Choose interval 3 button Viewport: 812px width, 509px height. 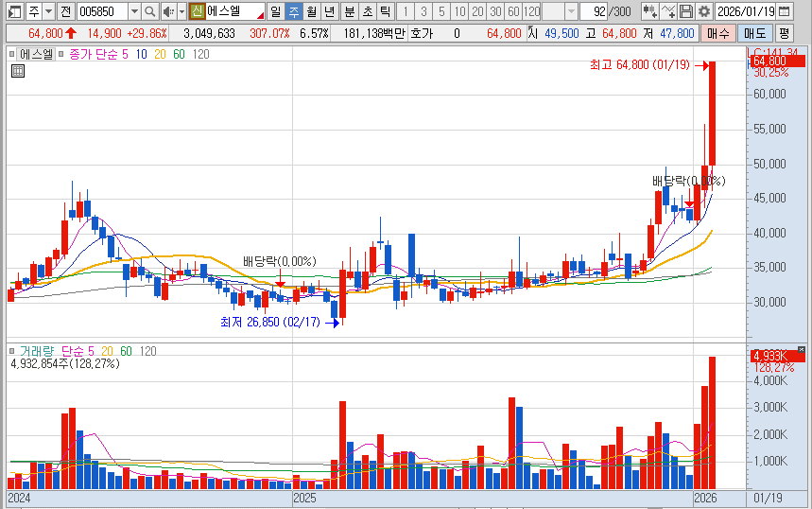click(x=423, y=11)
